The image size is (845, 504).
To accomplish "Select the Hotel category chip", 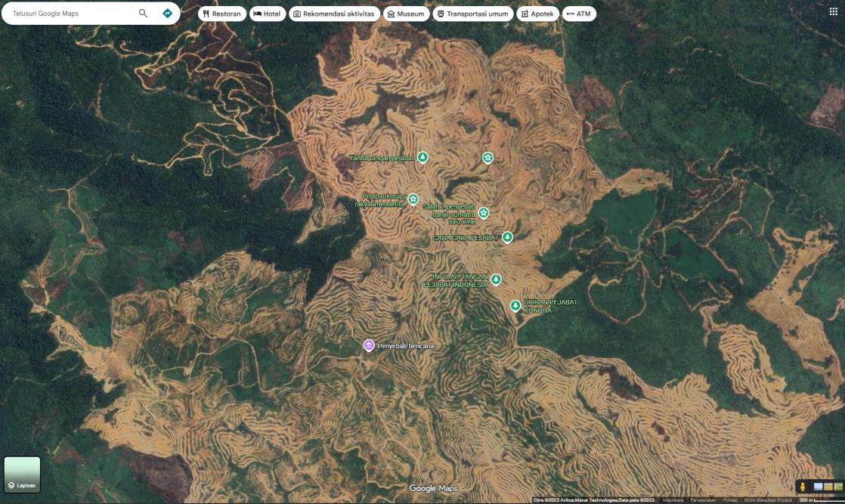I will [268, 14].
